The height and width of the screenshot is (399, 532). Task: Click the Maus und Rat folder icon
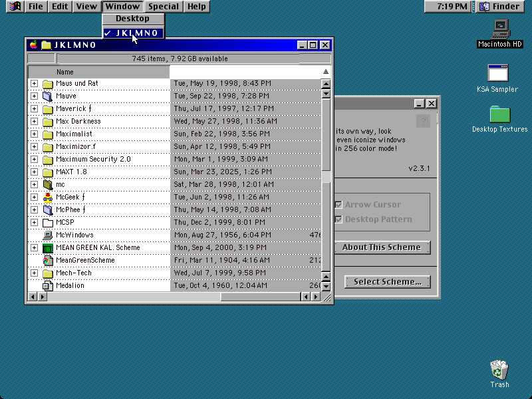(x=48, y=84)
